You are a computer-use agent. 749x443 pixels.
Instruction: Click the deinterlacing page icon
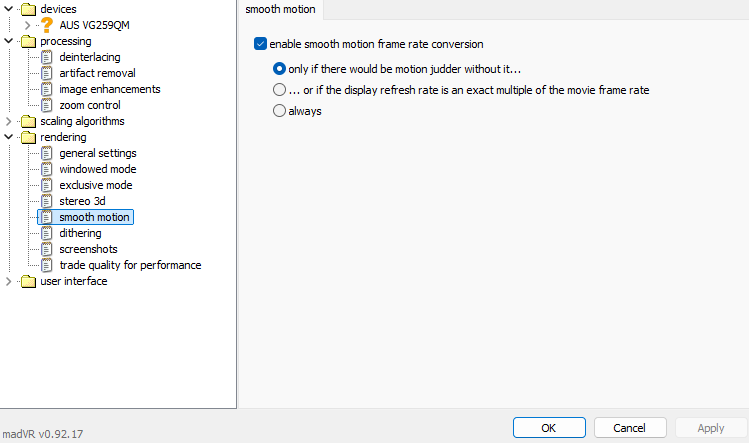(x=46, y=57)
